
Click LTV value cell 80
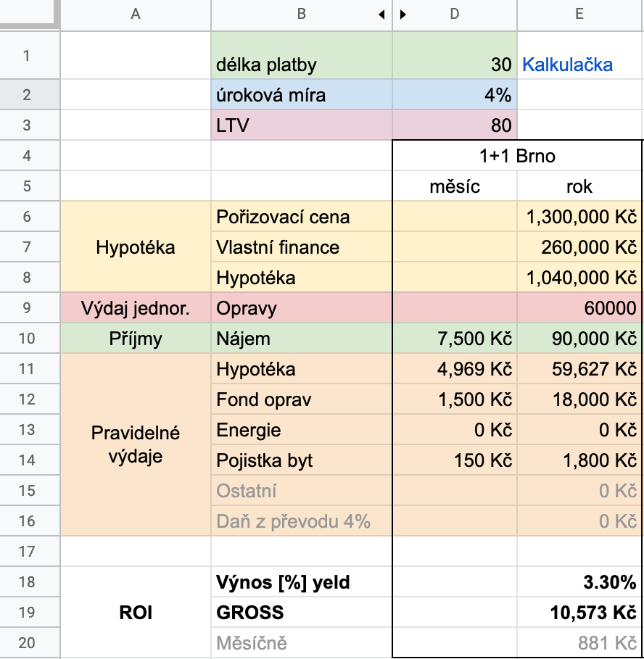(455, 125)
